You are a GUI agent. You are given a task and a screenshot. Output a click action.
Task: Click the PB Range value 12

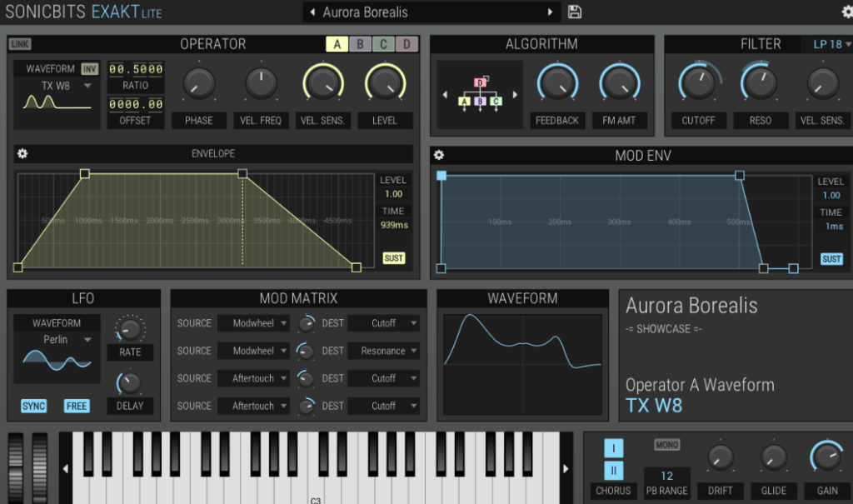coord(667,476)
